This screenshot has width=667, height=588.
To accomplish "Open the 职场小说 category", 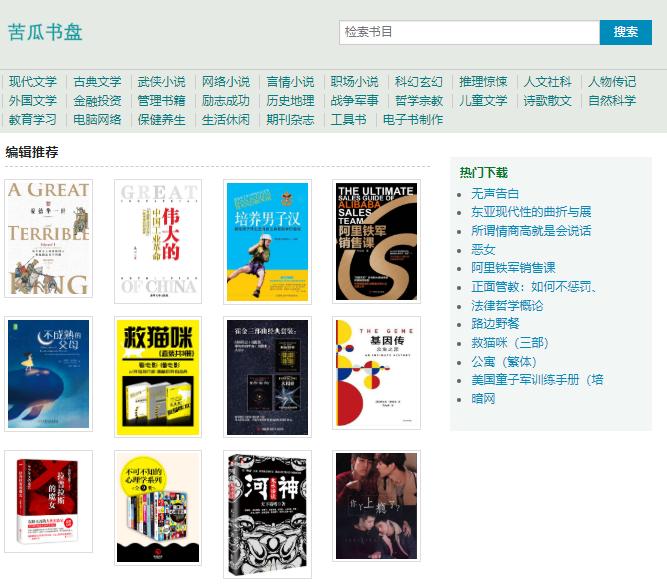I will (x=355, y=82).
